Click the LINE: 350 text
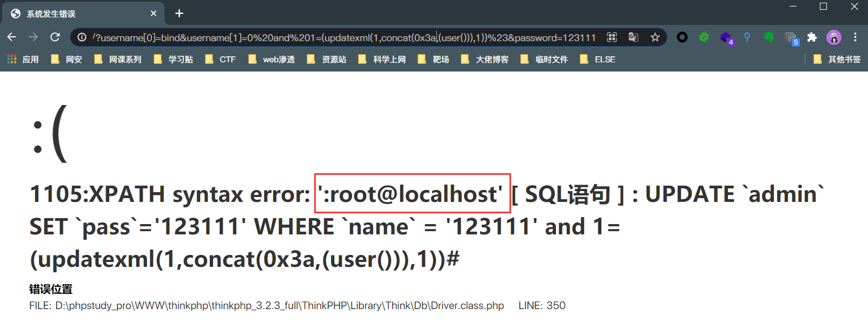This screenshot has height=321, width=868. pyautogui.click(x=542, y=305)
